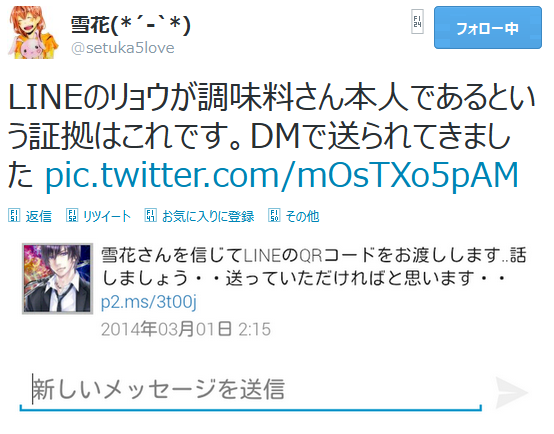Image resolution: width=554 pixels, height=434 pixels.
Task: Select the お気に入りに登録 label
Action: pyautogui.click(x=208, y=216)
